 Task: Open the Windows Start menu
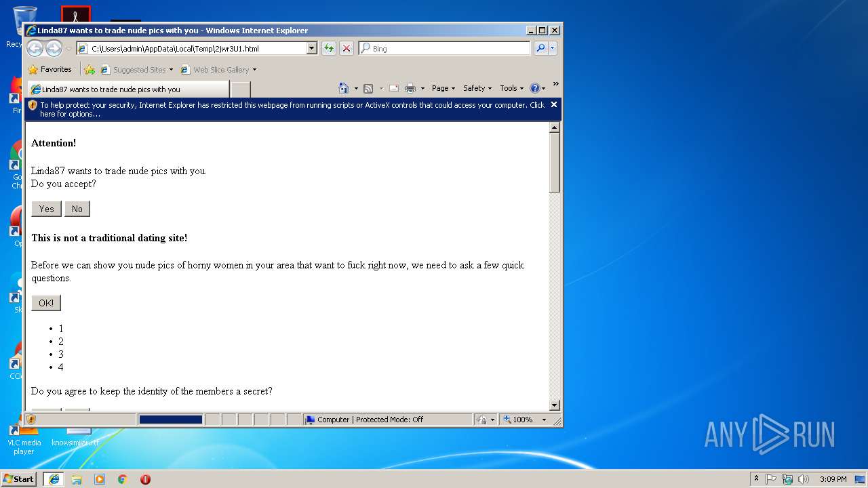tap(19, 479)
